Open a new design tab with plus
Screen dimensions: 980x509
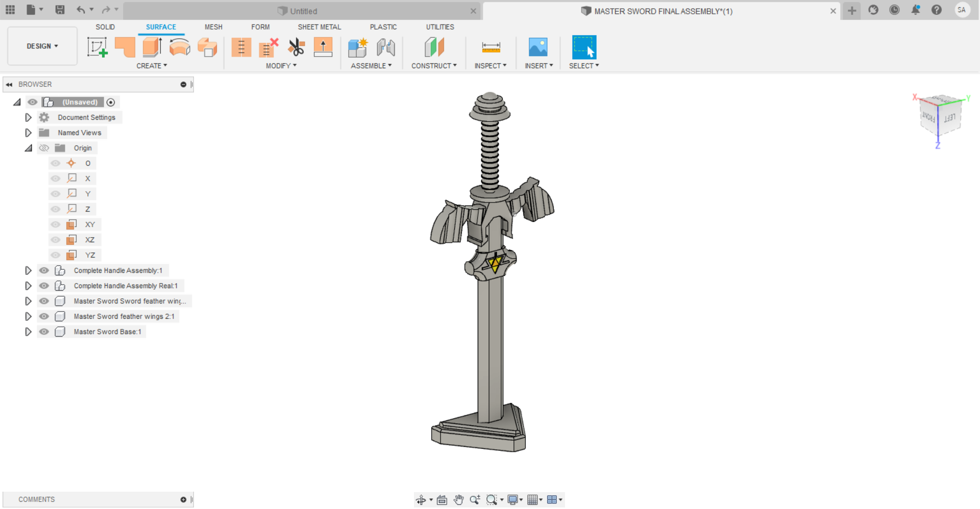852,10
